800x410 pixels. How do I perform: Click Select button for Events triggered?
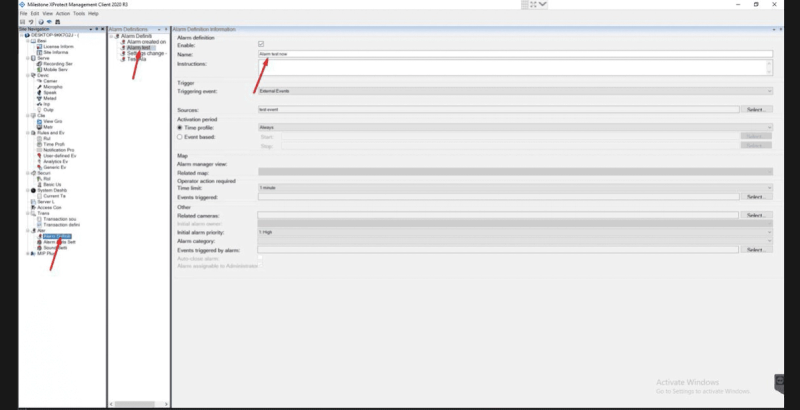[x=757, y=197]
